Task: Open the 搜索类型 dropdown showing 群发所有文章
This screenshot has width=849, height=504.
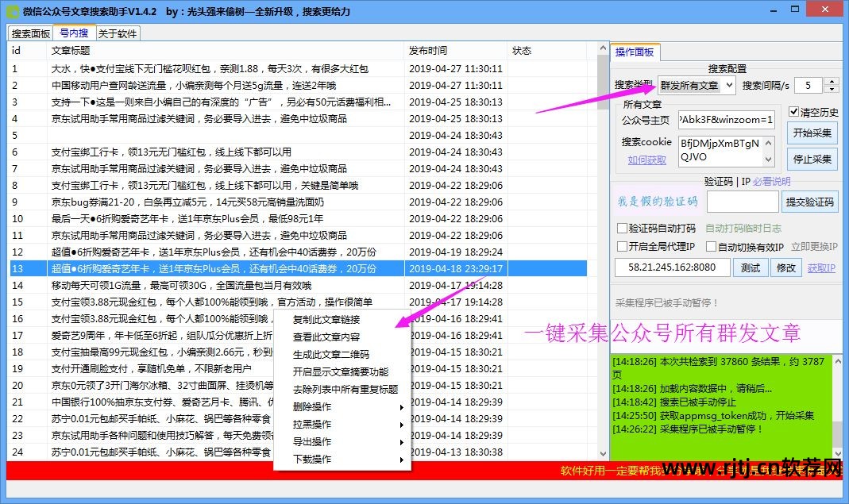Action: click(x=697, y=86)
